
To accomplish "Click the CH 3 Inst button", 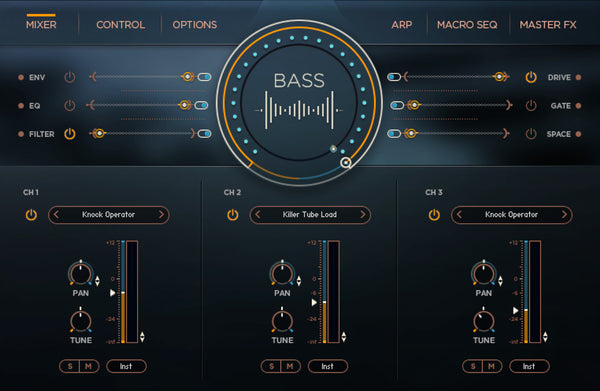I will pyautogui.click(x=529, y=366).
